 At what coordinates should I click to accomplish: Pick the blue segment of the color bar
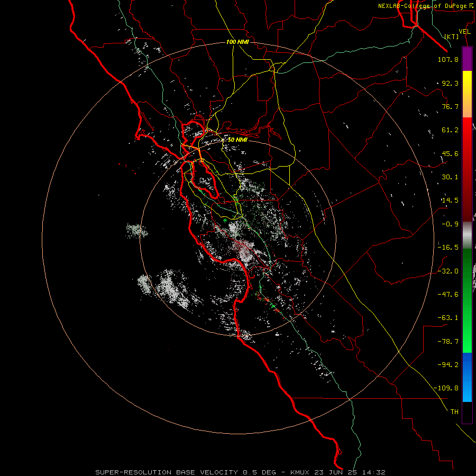click(467, 377)
